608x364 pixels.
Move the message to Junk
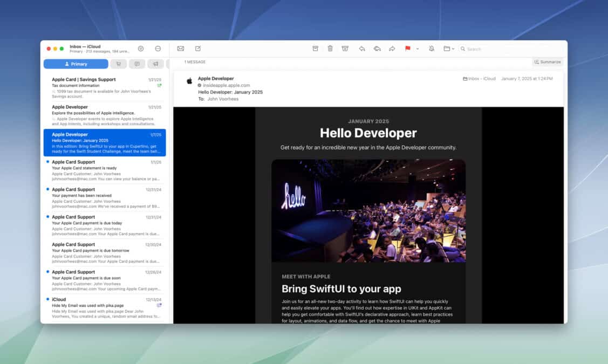pyautogui.click(x=345, y=49)
